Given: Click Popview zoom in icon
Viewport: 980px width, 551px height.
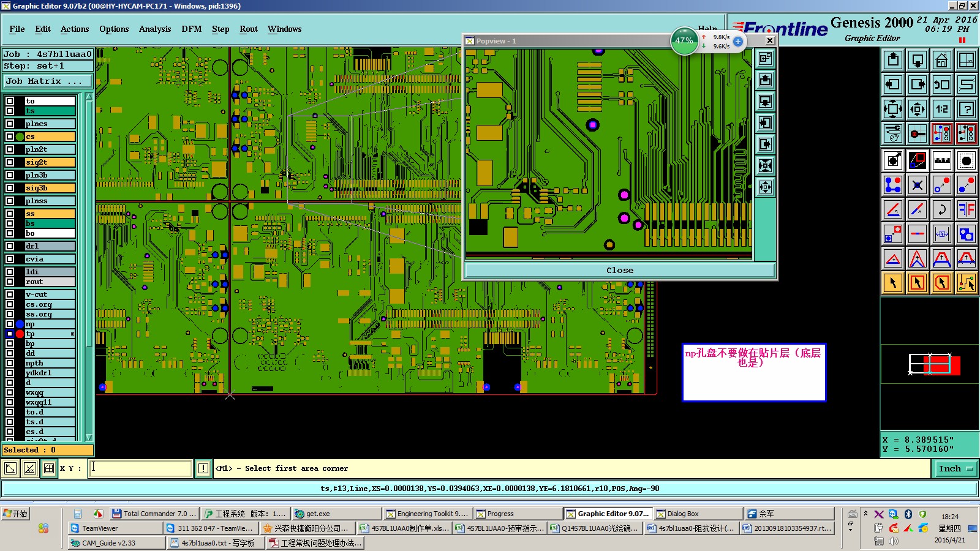Looking at the screenshot, I should 765,165.
